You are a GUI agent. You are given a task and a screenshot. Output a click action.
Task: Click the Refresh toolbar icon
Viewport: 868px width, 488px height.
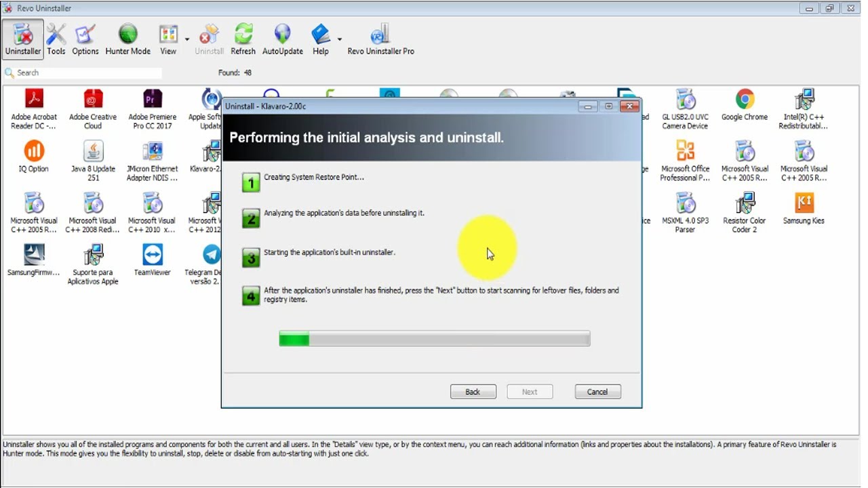coord(243,39)
